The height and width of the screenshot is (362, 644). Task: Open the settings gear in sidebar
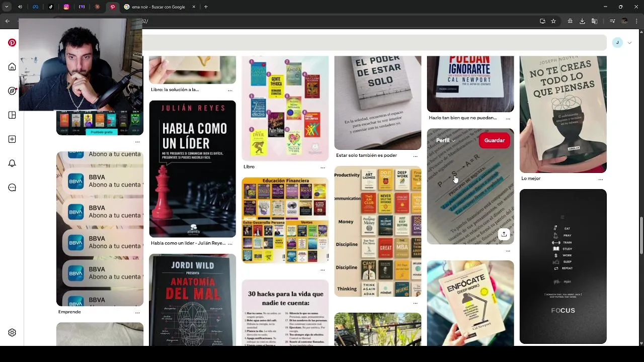pyautogui.click(x=12, y=332)
